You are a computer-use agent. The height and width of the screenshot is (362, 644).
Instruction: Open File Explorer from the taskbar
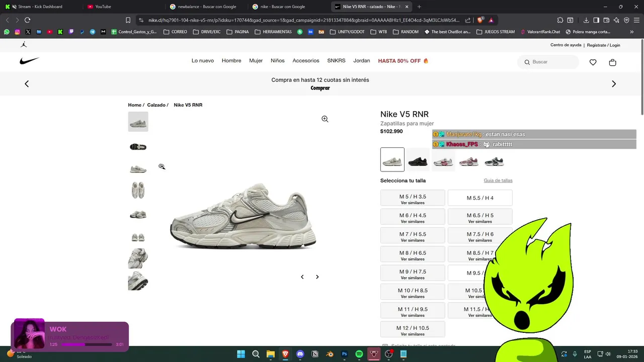click(x=271, y=354)
